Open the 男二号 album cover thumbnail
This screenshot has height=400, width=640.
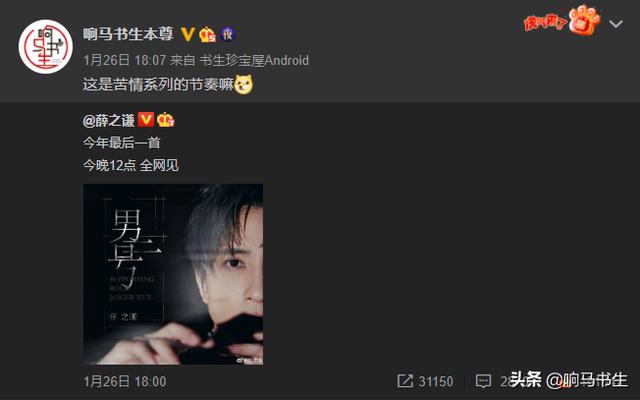[173, 274]
